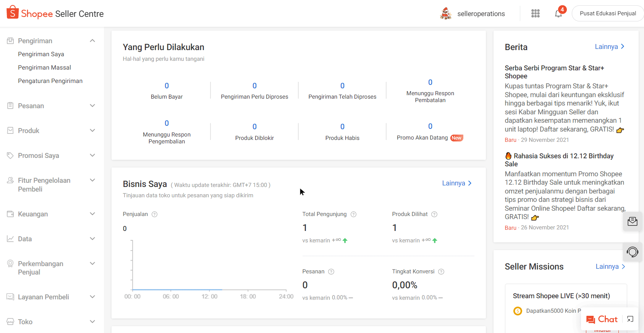This screenshot has height=333, width=644.
Task: Select Pengaturan Pengiriman menu item
Action: pos(50,81)
